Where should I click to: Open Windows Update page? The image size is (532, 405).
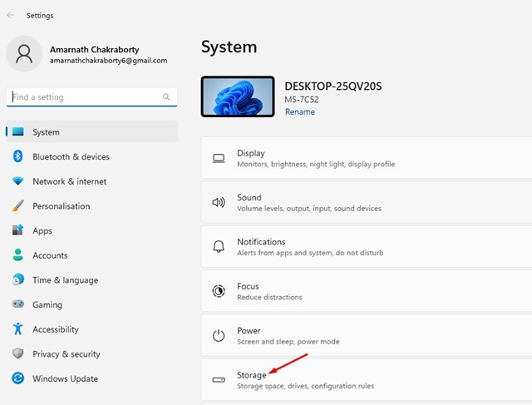(x=92, y=378)
